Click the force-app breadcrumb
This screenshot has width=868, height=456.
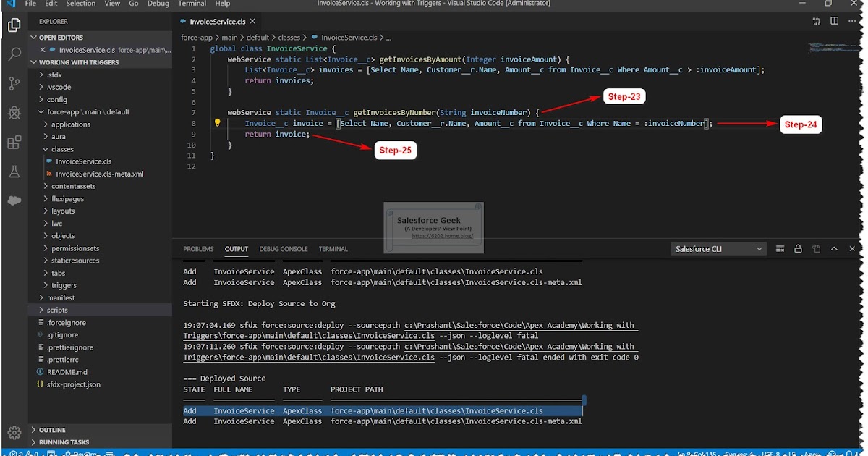[x=197, y=38]
